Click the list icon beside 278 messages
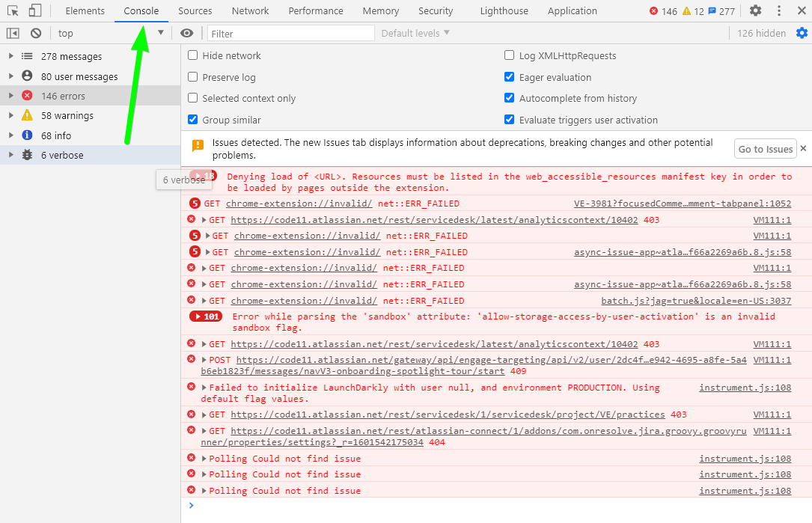812x523 pixels. pyautogui.click(x=27, y=56)
